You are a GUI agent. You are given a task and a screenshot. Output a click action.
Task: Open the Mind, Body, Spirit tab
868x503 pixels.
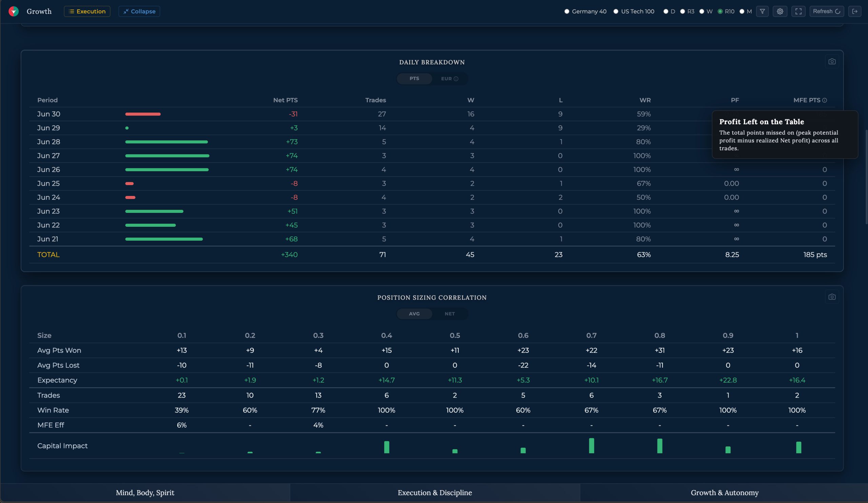point(145,493)
